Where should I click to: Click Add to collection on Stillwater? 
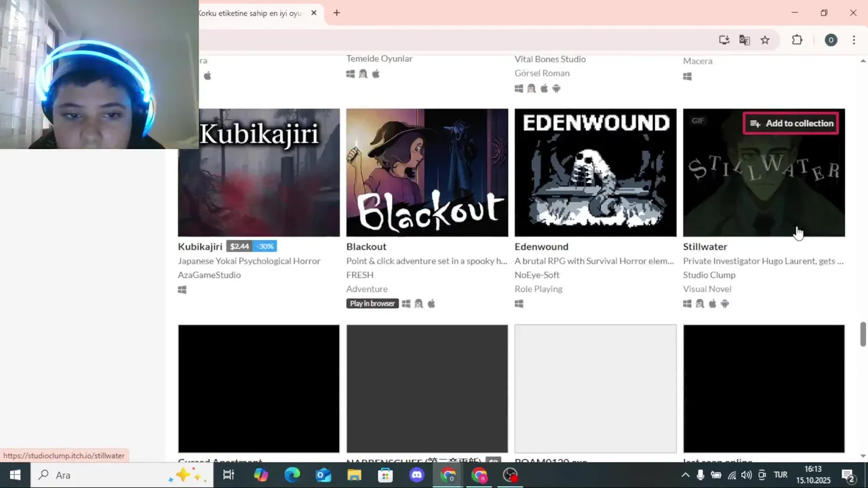[x=791, y=123]
